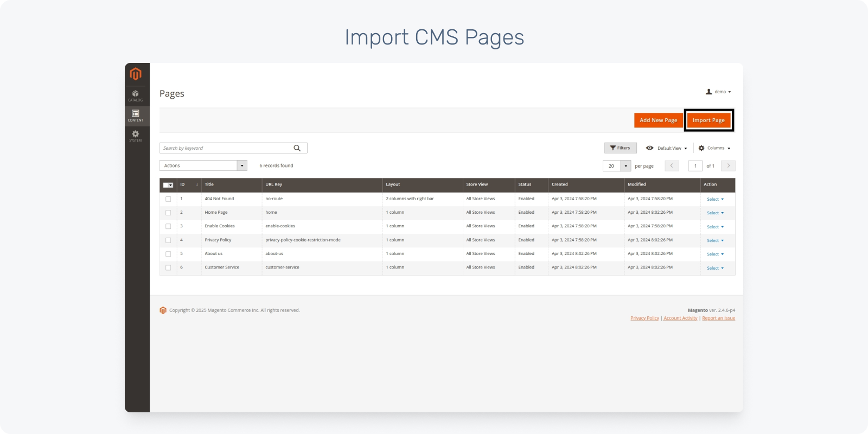Select the Customer Service row checkbox
This screenshot has height=434, width=868.
(168, 267)
